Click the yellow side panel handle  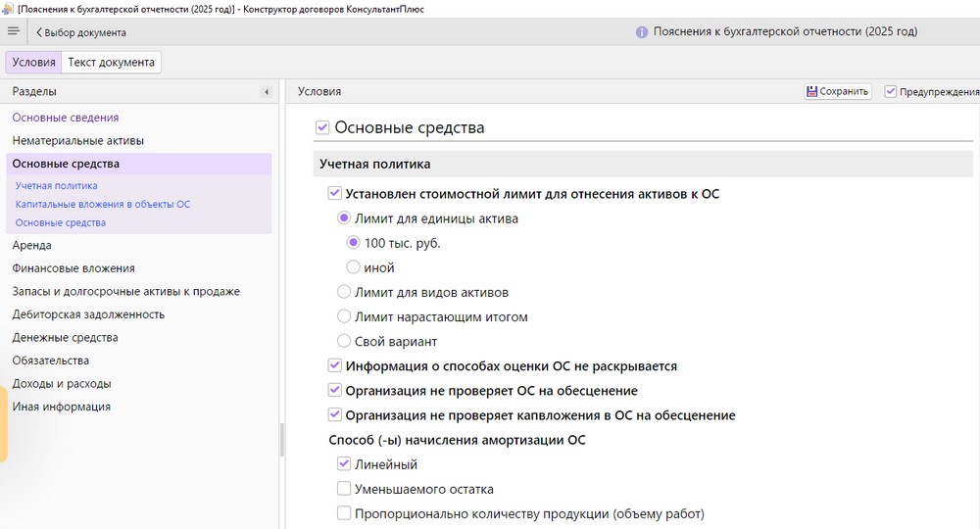[x=3, y=424]
